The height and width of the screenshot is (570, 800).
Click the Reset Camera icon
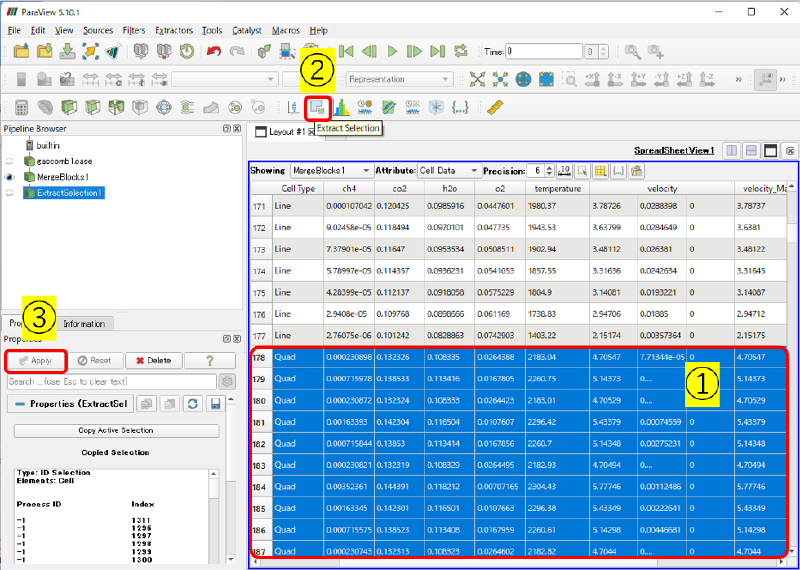point(477,79)
